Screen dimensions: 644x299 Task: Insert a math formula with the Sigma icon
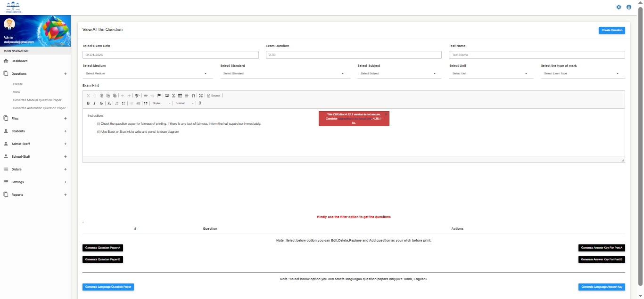pos(173,96)
